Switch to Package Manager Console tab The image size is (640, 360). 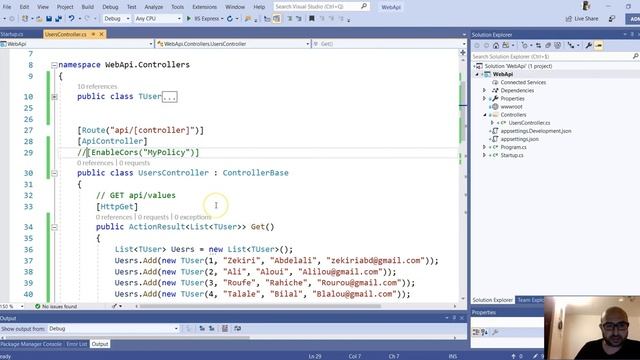(31, 344)
